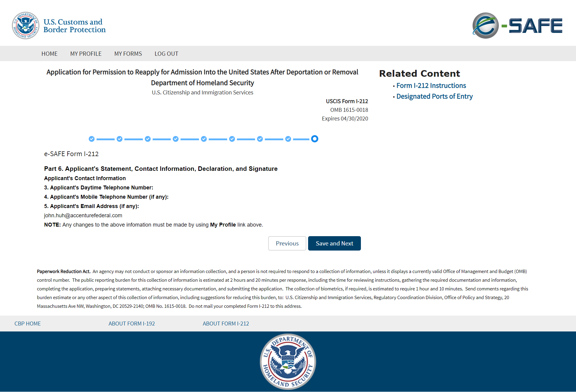Click CBP HOME footer link

(28, 324)
